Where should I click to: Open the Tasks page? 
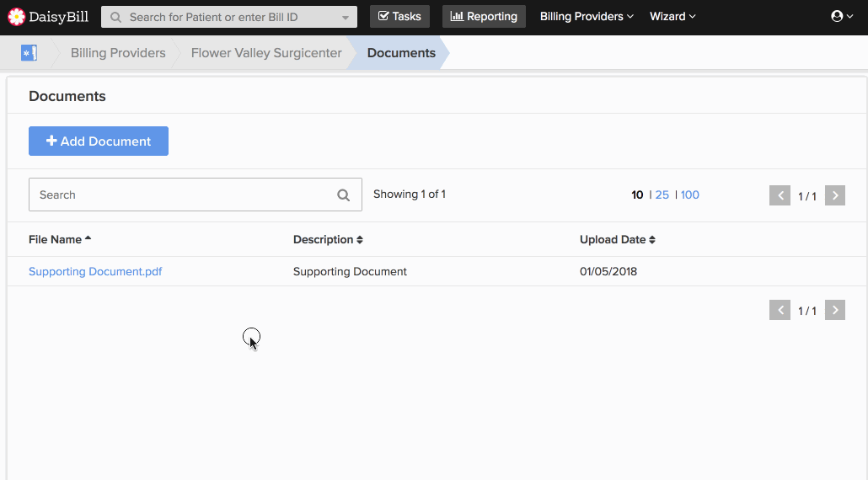(399, 17)
